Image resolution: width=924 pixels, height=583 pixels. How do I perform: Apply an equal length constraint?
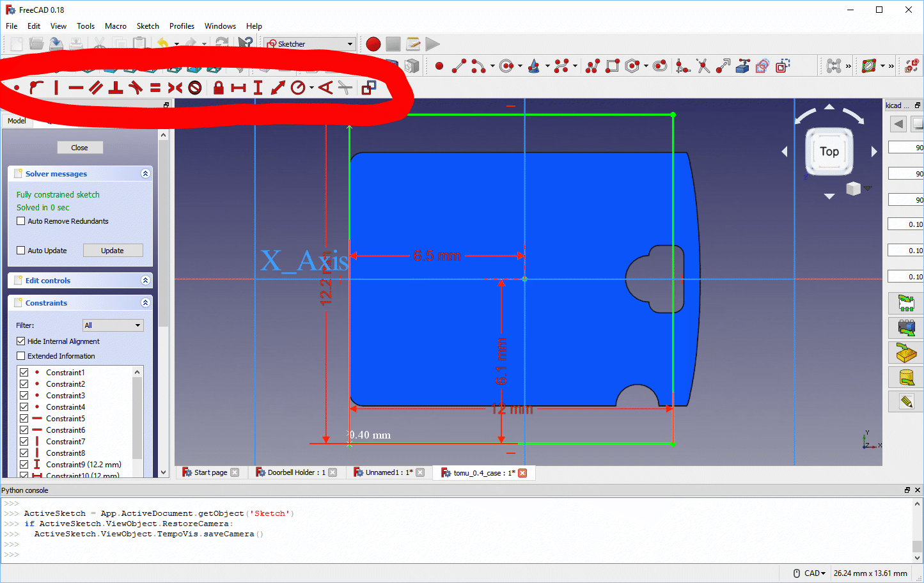tap(155, 88)
